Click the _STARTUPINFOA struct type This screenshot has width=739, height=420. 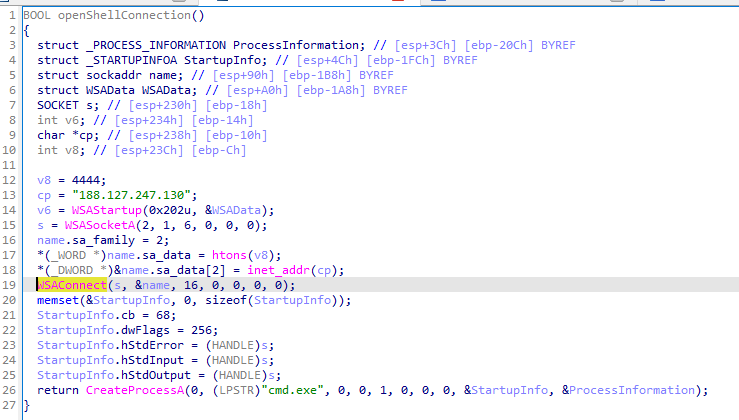tap(131, 60)
